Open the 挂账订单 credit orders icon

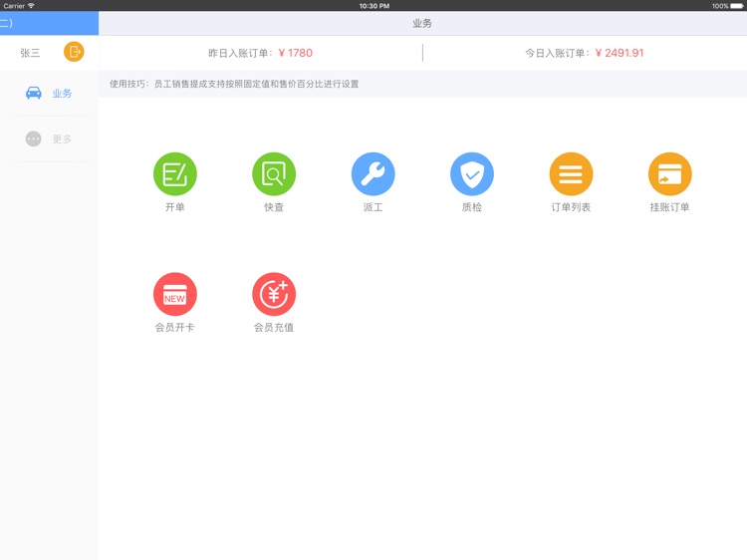coord(670,174)
